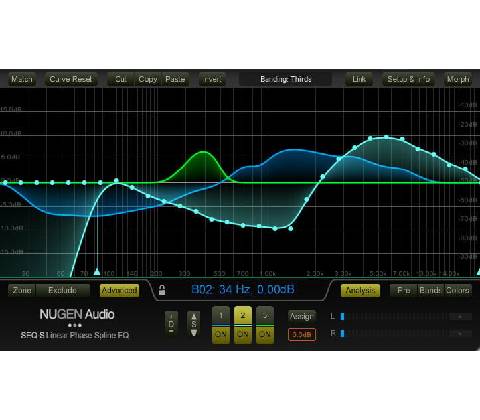The width and height of the screenshot is (480, 420).
Task: Click the B02 34 Hz 0.00dB readout
Action: point(243,289)
